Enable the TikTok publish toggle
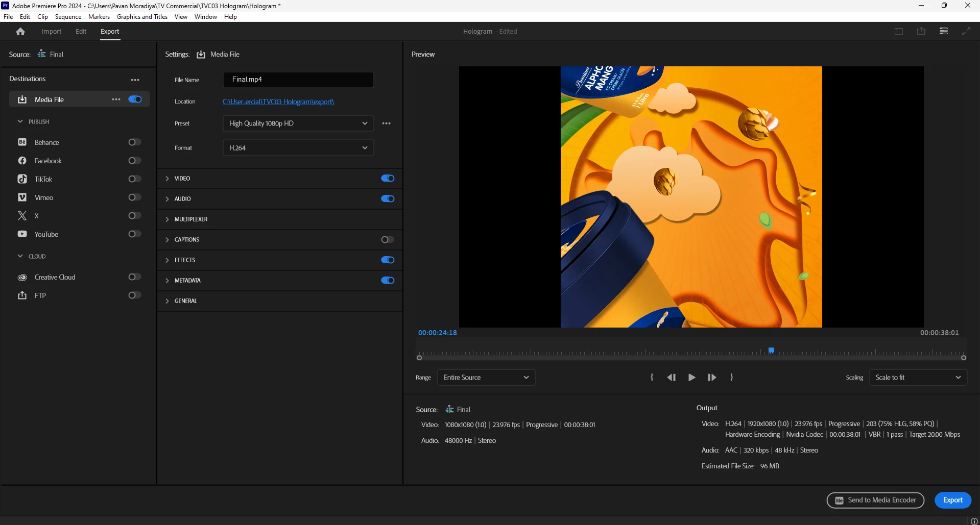Screen dimensions: 980x525 point(135,179)
